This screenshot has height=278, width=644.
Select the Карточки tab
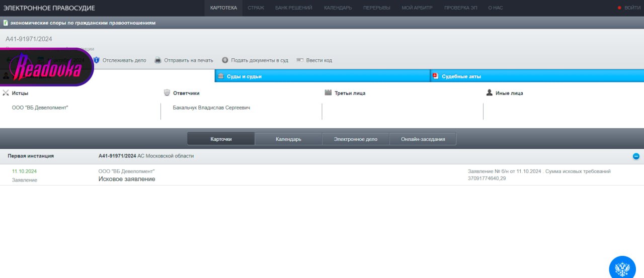(x=221, y=139)
